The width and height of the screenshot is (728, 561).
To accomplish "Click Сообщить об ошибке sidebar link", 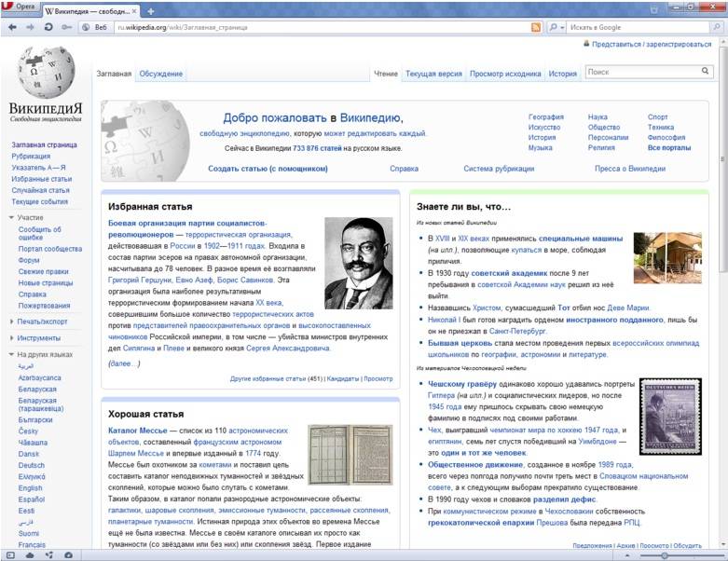I will [39, 233].
